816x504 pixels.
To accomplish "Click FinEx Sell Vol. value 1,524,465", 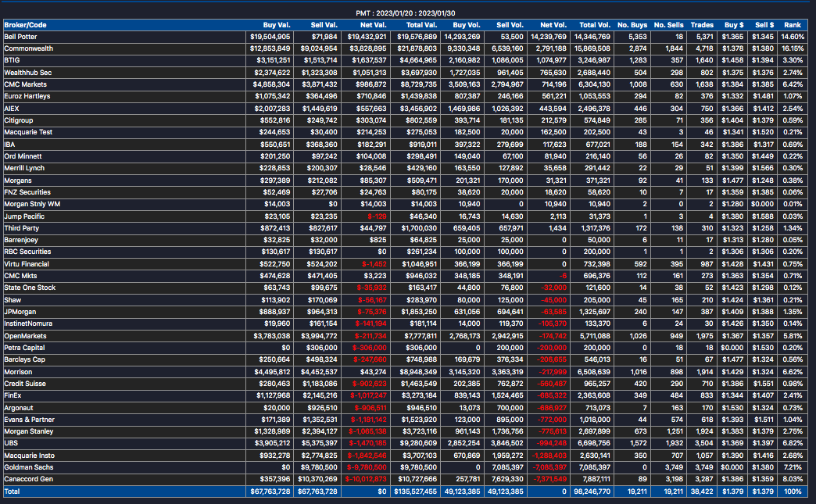I will [507, 395].
